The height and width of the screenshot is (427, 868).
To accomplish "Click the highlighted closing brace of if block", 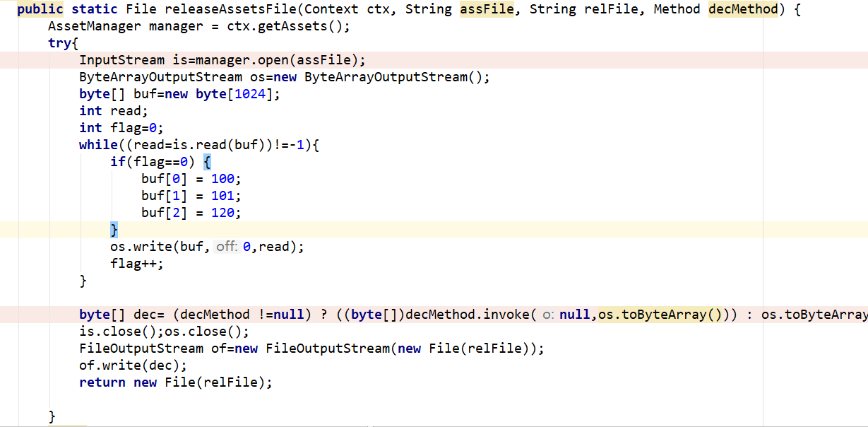I will point(114,230).
